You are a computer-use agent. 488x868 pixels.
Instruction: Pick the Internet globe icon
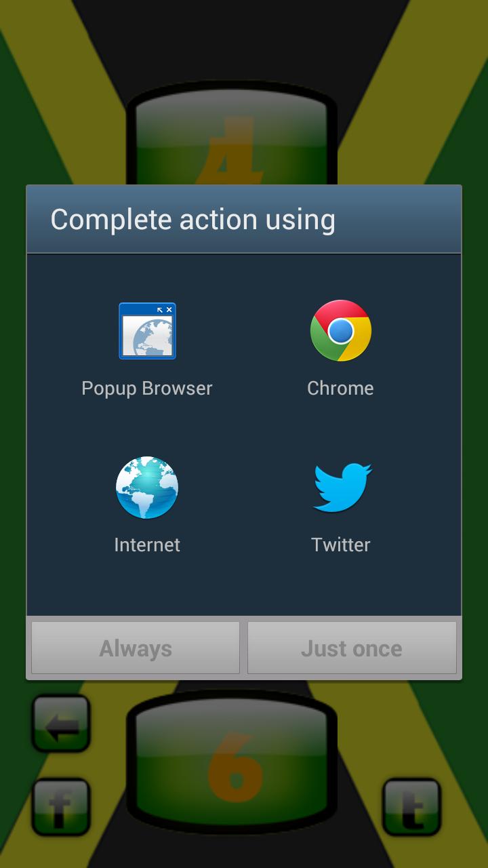[147, 488]
